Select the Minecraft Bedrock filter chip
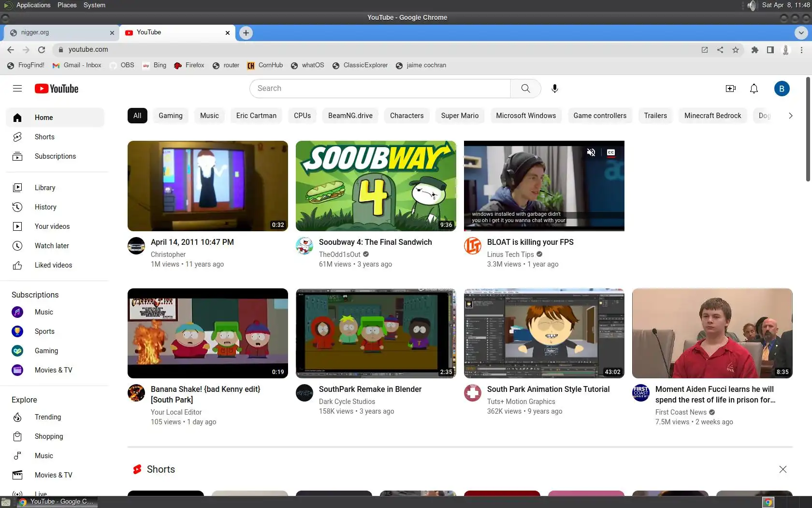Image resolution: width=812 pixels, height=508 pixels. tap(712, 116)
